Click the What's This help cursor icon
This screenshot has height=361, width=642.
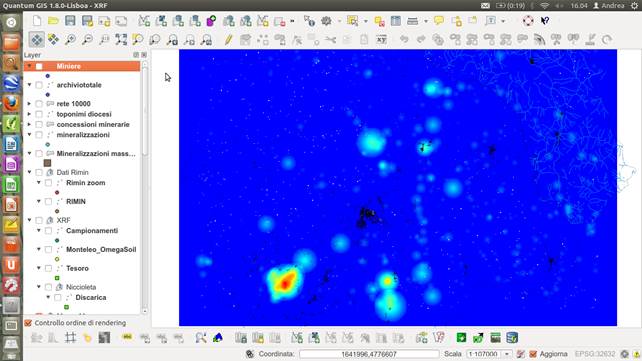tap(545, 20)
